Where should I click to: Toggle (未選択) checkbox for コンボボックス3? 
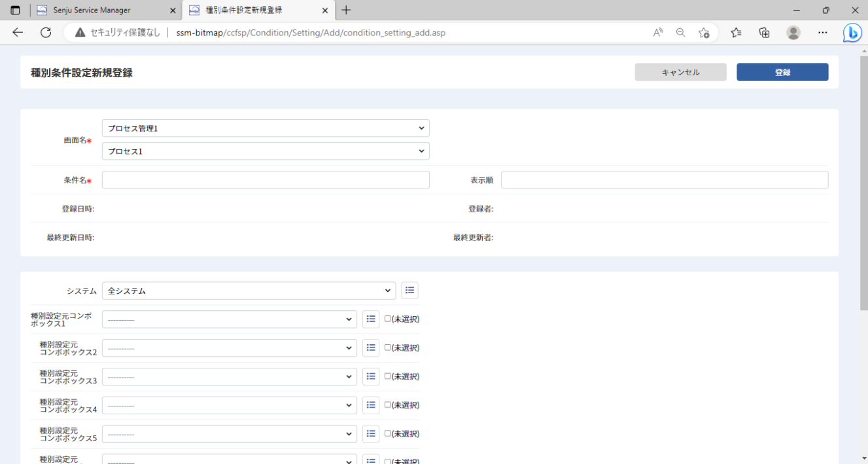pyautogui.click(x=388, y=376)
